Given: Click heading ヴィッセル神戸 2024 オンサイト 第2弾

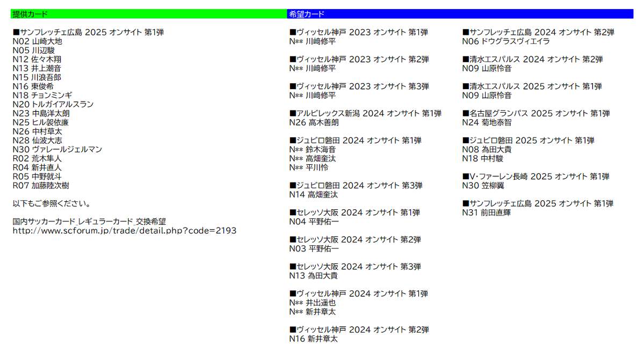Looking at the screenshot, I should coord(359,330).
